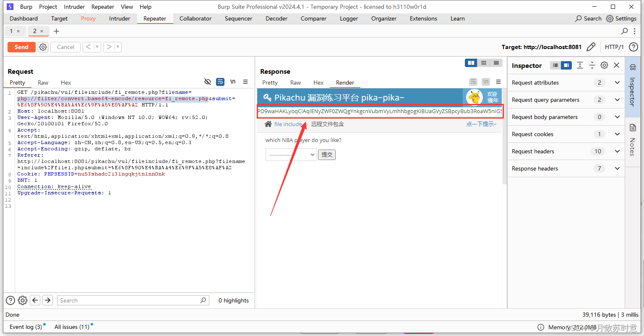Click the 提交 submit button
The width and height of the screenshot is (644, 336).
pyautogui.click(x=327, y=155)
